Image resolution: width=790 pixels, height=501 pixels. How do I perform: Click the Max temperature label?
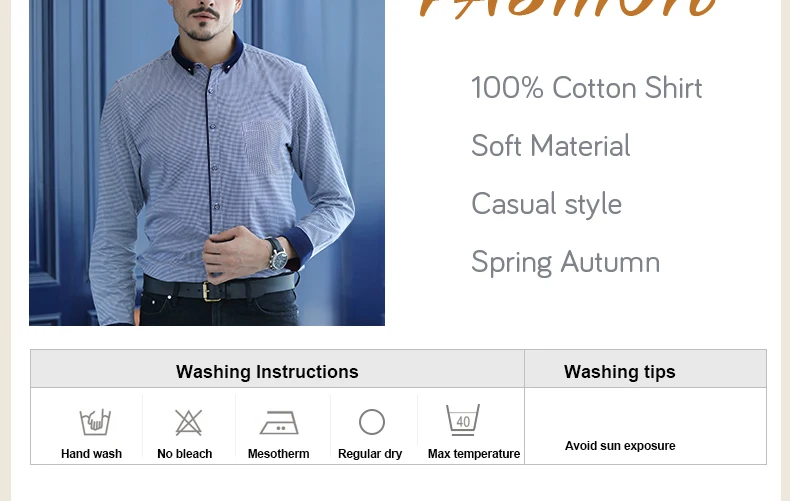[474, 454]
